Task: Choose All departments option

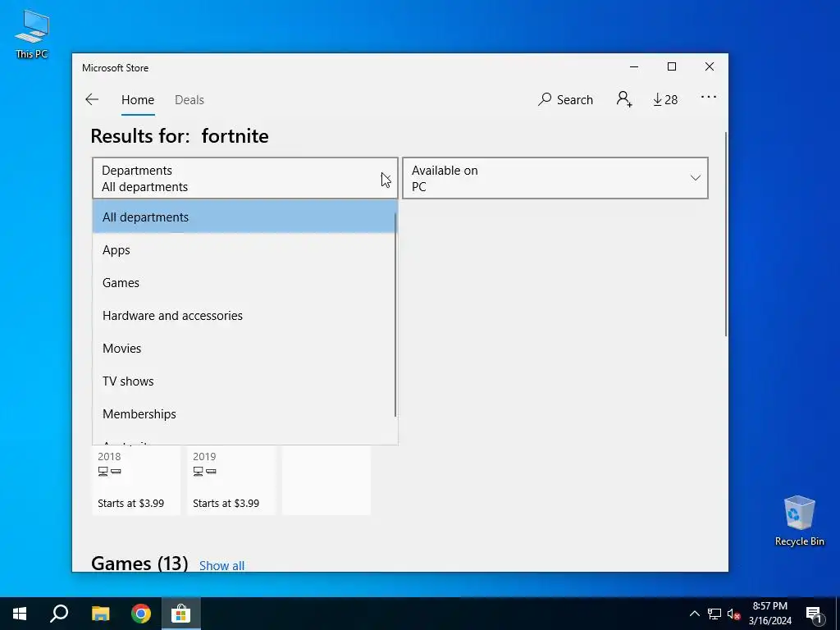Action: point(243,217)
